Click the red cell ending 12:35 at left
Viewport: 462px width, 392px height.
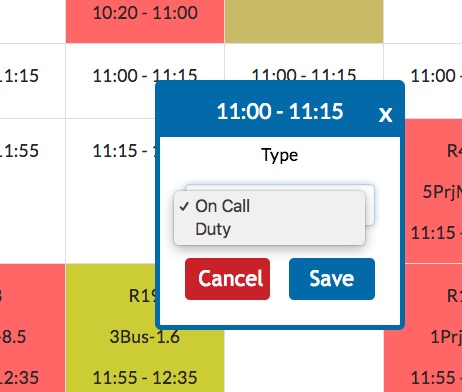tap(32, 328)
